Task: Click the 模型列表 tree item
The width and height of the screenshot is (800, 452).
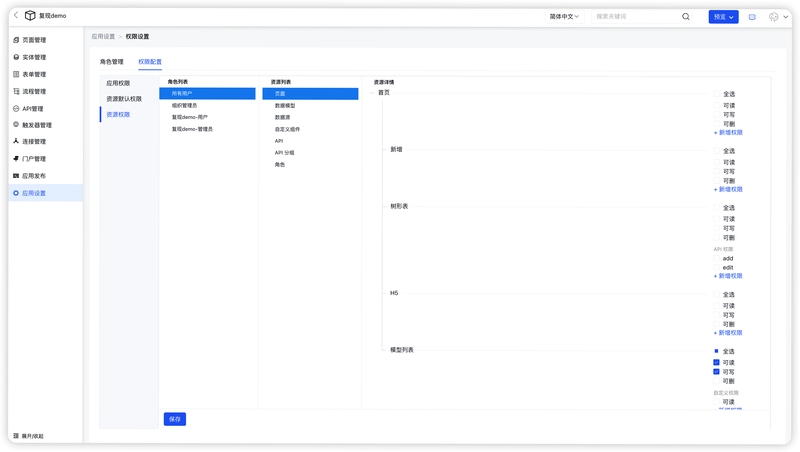Action: pos(402,350)
